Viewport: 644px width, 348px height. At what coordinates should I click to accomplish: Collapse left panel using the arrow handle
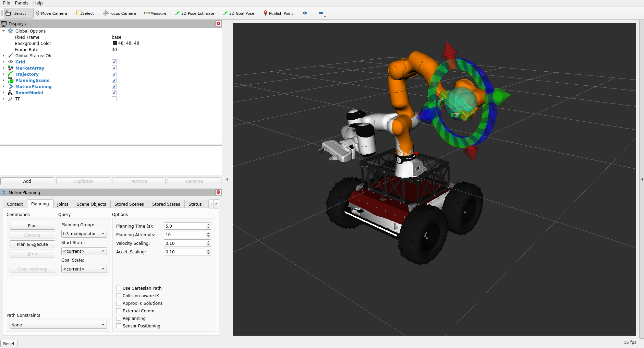pyautogui.click(x=227, y=179)
